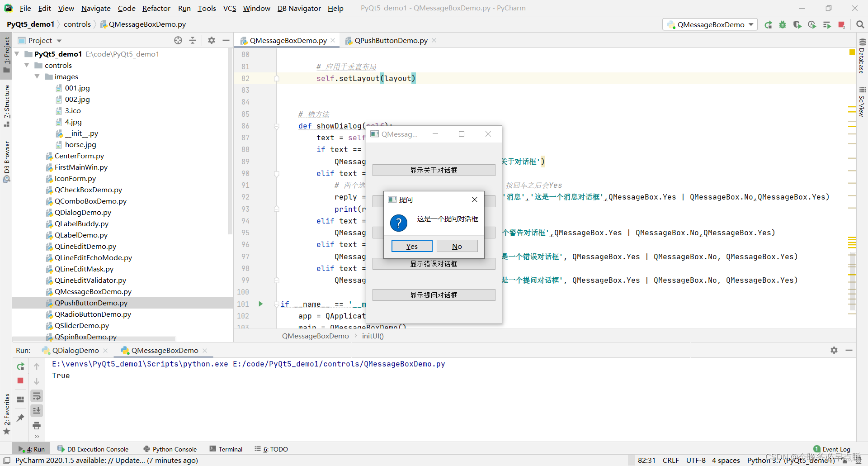Viewport: 868px width, 466px height.
Task: Click run gutter arrow at line 101
Action: coord(261,304)
